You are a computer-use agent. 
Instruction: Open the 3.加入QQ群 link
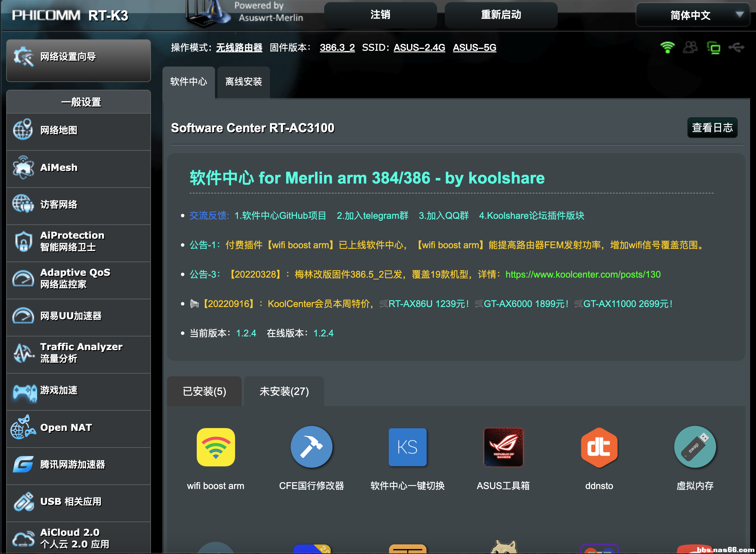click(444, 215)
